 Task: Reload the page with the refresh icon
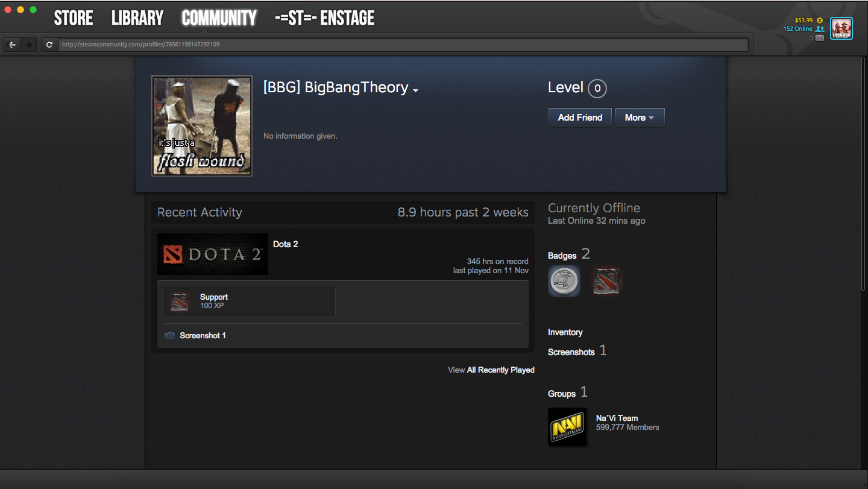point(49,45)
